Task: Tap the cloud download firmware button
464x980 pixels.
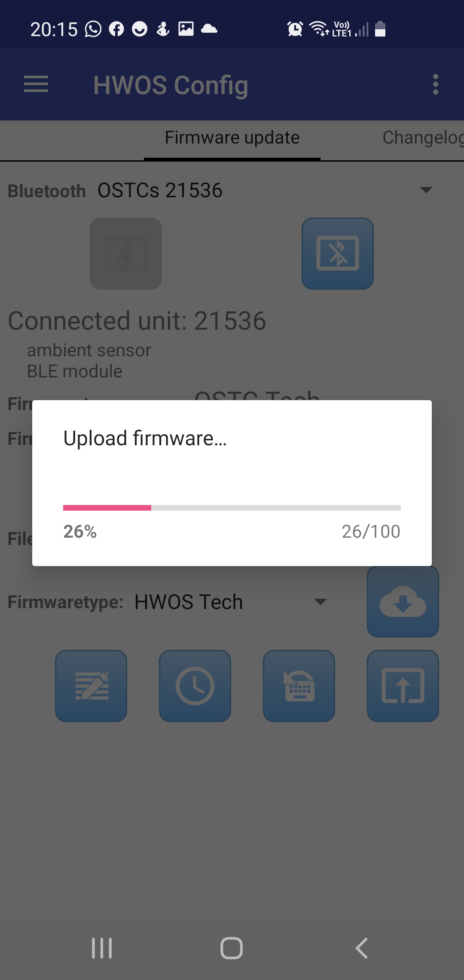Action: coord(403,602)
